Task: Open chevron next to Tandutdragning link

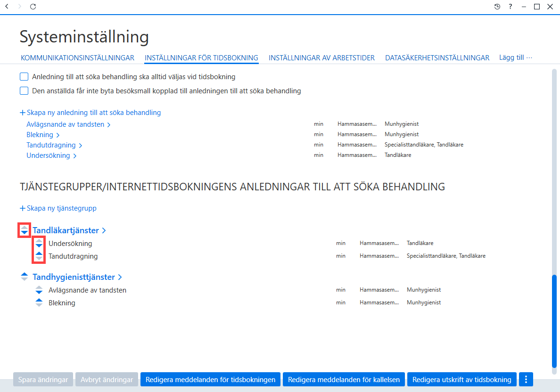Action: pos(81,145)
